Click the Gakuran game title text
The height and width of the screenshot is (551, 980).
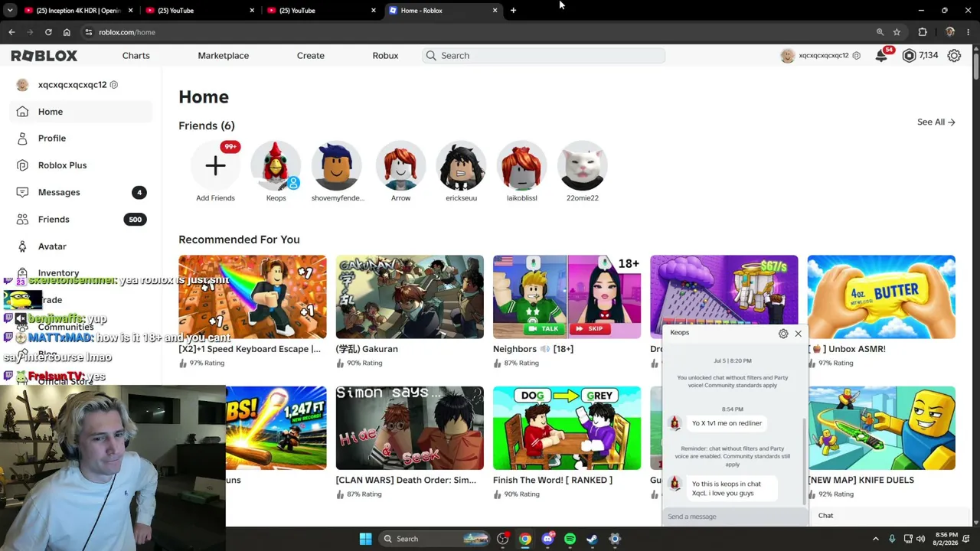[x=367, y=349]
